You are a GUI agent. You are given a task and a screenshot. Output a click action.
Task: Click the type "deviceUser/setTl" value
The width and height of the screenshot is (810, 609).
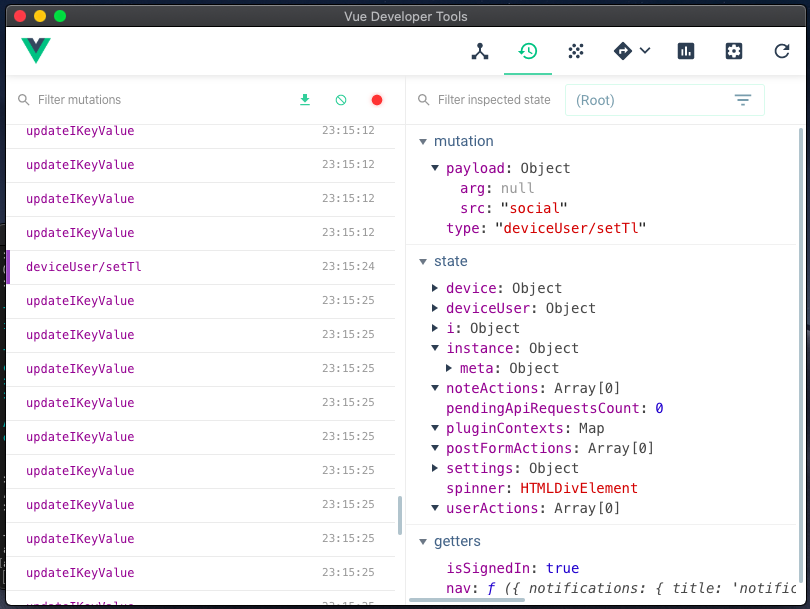click(x=571, y=228)
